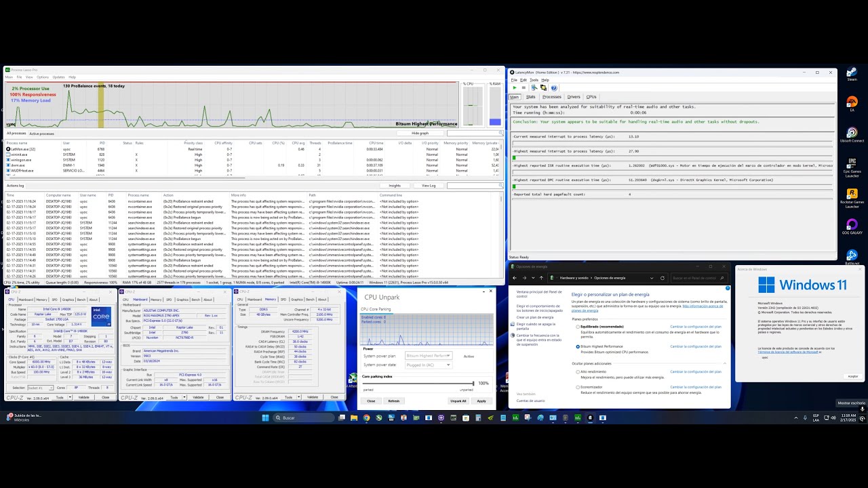Click the taskbar clock showing 11:18 AM

tap(848, 418)
